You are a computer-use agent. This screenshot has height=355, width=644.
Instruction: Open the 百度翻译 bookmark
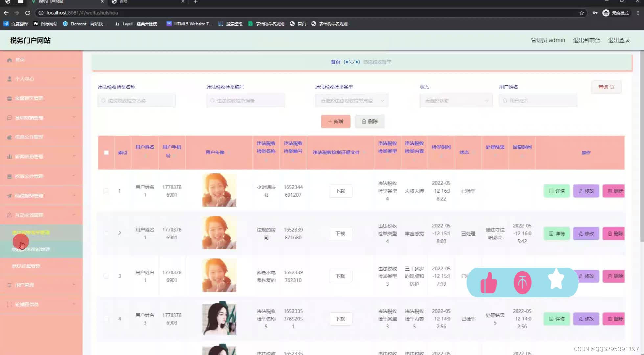click(x=16, y=24)
